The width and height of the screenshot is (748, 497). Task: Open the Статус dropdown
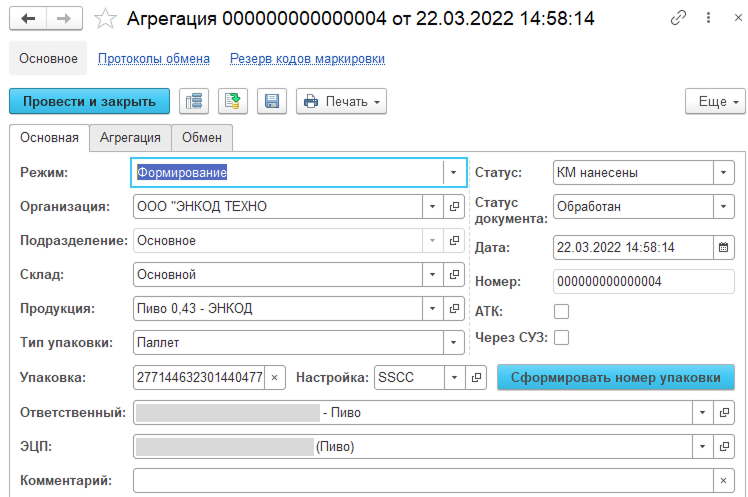724,173
